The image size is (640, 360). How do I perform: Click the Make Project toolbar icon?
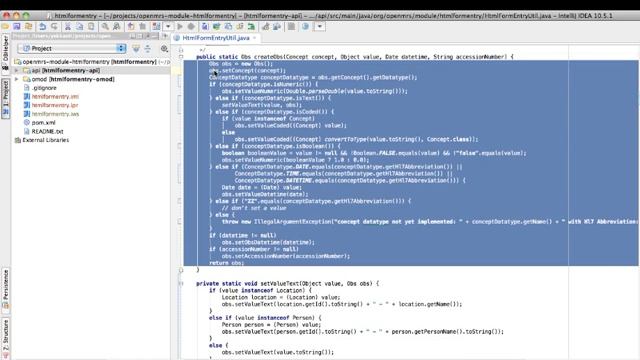(x=156, y=27)
